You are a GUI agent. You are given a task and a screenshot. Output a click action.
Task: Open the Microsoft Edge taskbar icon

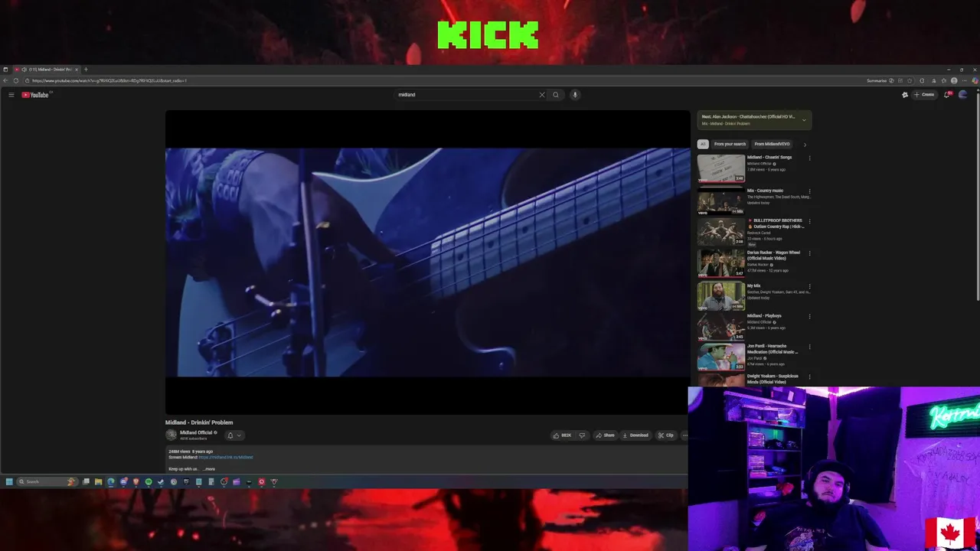(111, 481)
